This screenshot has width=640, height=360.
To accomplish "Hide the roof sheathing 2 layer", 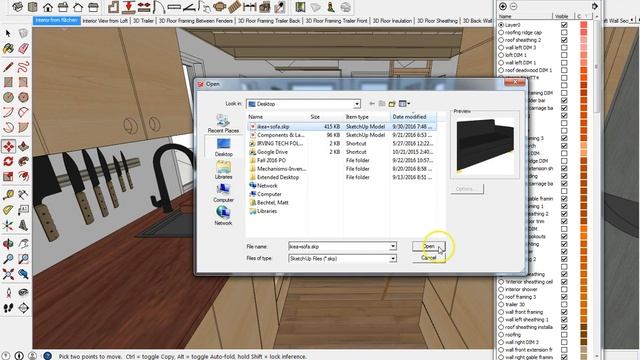I will point(564,40).
